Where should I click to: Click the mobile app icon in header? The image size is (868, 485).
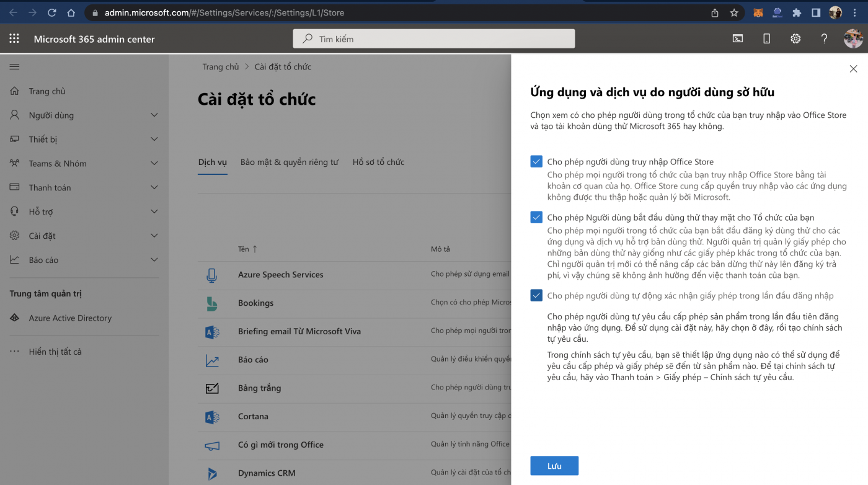click(x=766, y=38)
